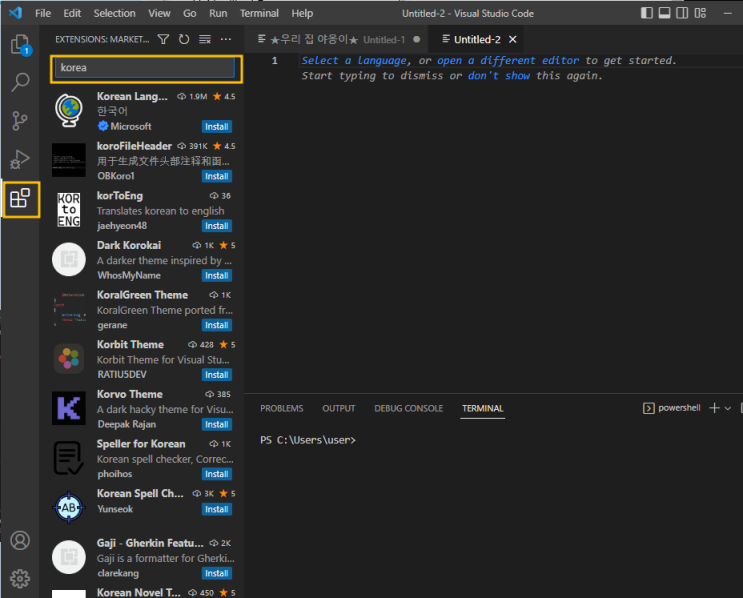The height and width of the screenshot is (598, 743).
Task: Click the Dark Korokai extension icon
Action: point(69,259)
